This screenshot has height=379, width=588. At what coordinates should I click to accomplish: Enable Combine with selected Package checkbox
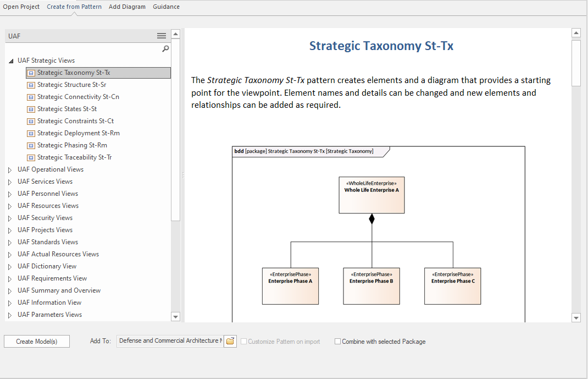click(x=337, y=342)
